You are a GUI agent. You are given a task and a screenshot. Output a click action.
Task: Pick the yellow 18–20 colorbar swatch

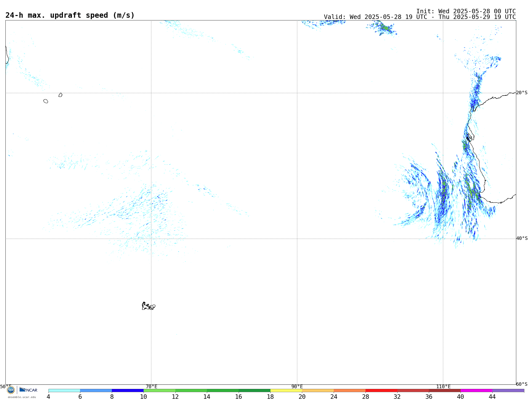coord(286,391)
